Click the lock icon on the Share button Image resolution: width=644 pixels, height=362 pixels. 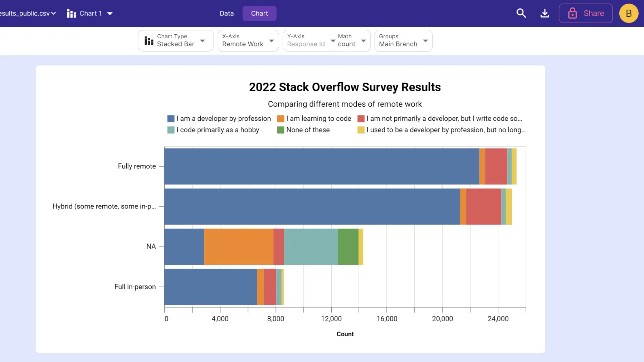(573, 13)
